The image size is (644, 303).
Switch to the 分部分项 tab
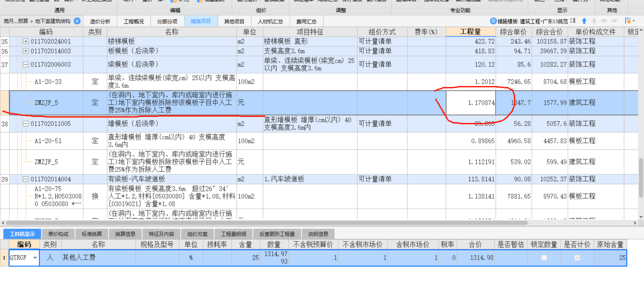(167, 21)
